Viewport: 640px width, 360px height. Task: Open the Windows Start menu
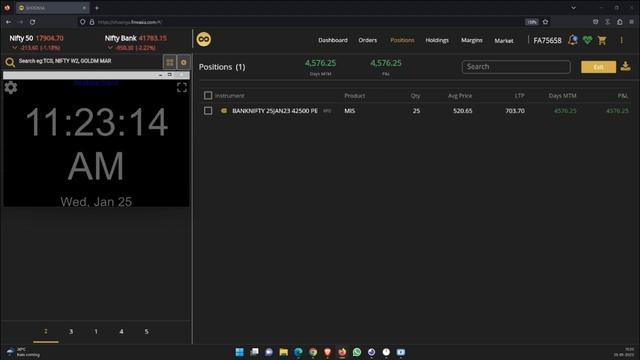coord(240,352)
